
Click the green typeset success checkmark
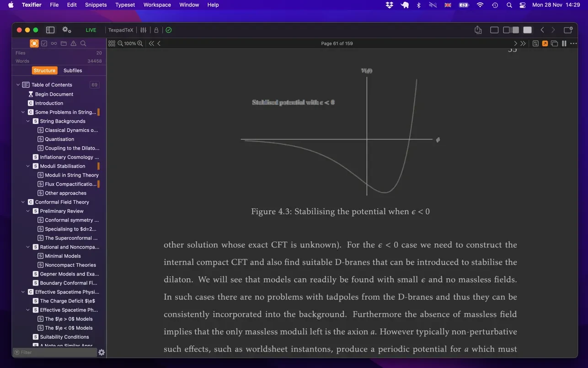[x=169, y=30]
